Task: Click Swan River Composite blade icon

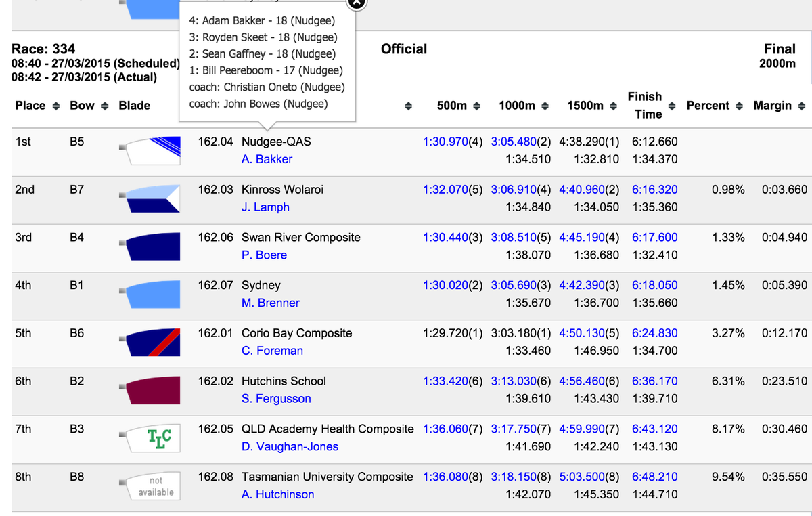Action: [150, 246]
